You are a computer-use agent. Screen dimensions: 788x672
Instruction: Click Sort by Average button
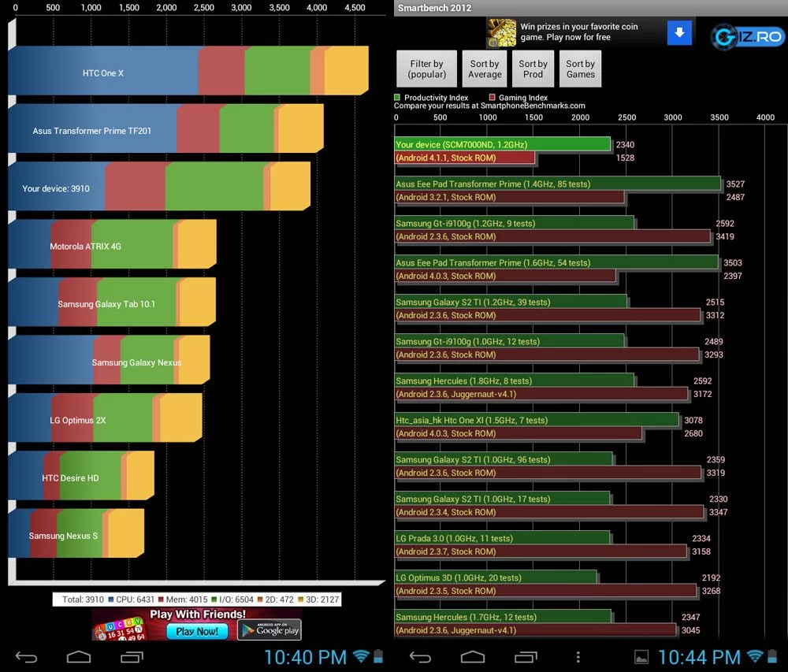485,69
